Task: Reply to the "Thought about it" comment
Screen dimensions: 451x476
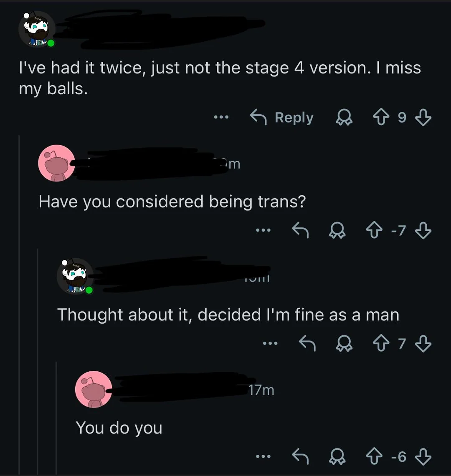Action: [308, 344]
